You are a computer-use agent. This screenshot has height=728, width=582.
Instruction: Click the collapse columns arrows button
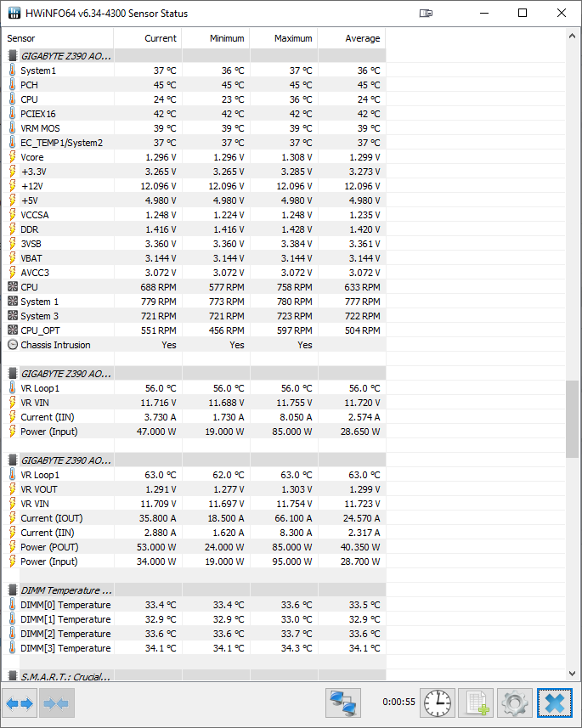(57, 703)
